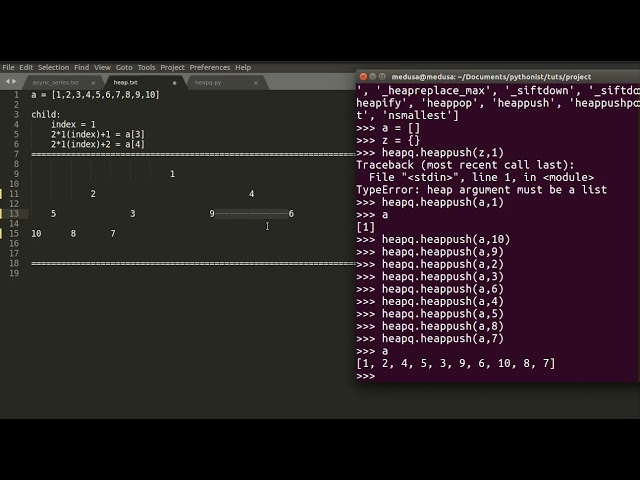The width and height of the screenshot is (640, 480).
Task: Click the unsaved dot on heap.txt tab
Action: [174, 83]
